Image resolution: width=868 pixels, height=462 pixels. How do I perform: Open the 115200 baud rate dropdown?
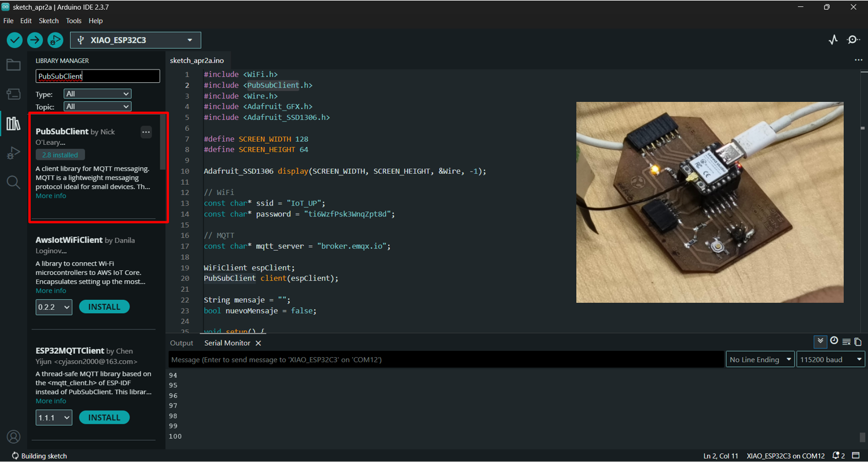click(831, 360)
